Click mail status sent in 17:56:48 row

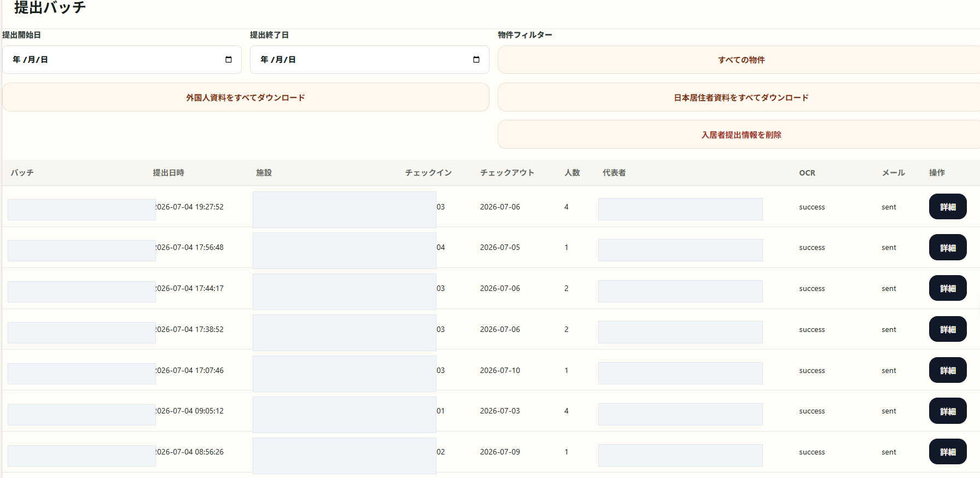pos(889,248)
